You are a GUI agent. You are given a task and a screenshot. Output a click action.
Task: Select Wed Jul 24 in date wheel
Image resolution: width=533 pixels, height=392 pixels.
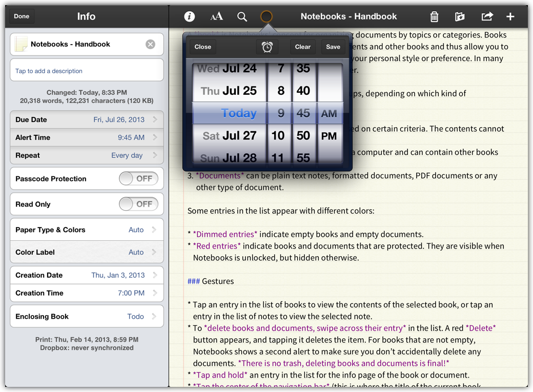(x=227, y=69)
